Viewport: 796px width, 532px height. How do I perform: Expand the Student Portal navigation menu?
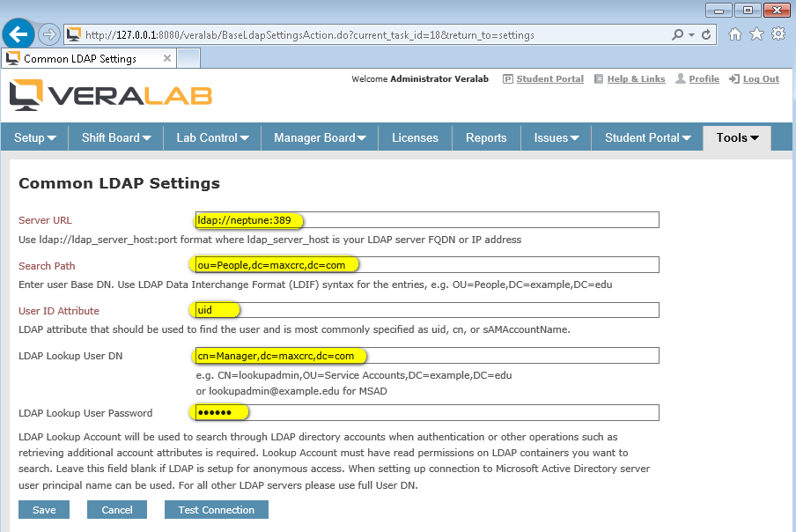(x=648, y=137)
